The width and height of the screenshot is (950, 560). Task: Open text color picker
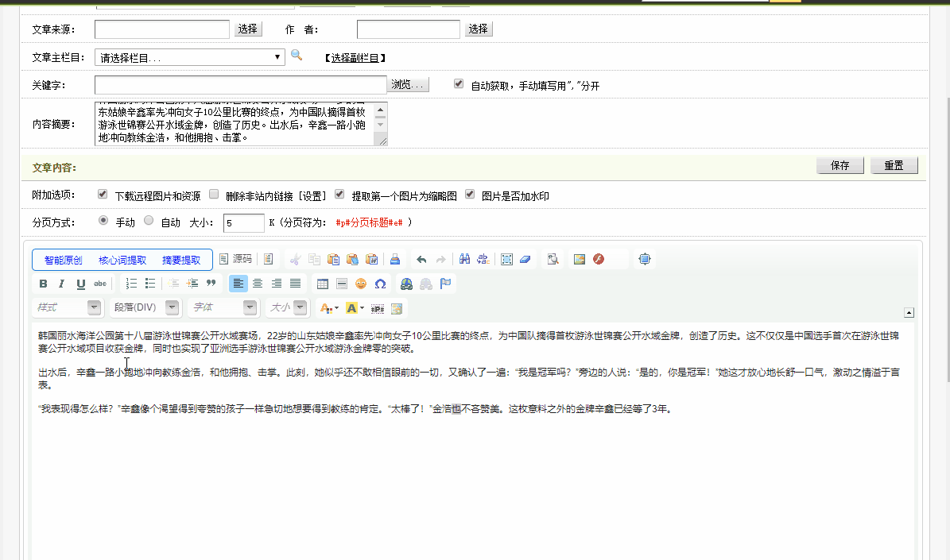[329, 308]
